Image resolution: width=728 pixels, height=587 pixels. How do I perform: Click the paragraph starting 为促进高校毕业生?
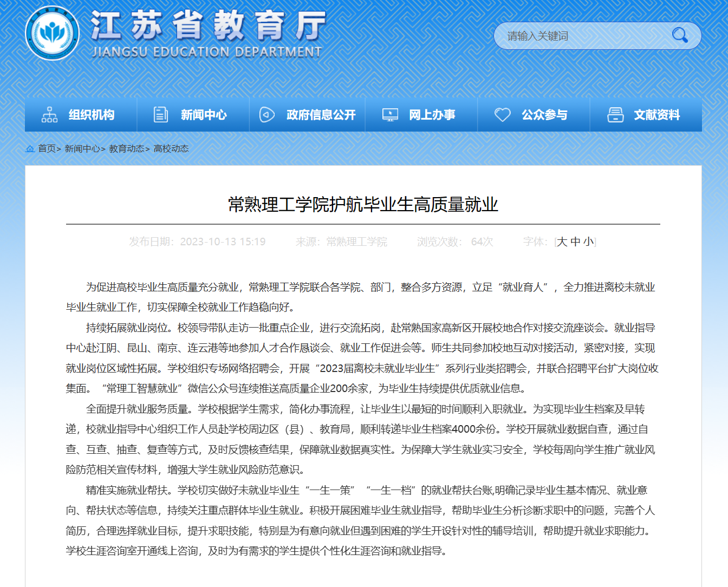pyautogui.click(x=361, y=297)
